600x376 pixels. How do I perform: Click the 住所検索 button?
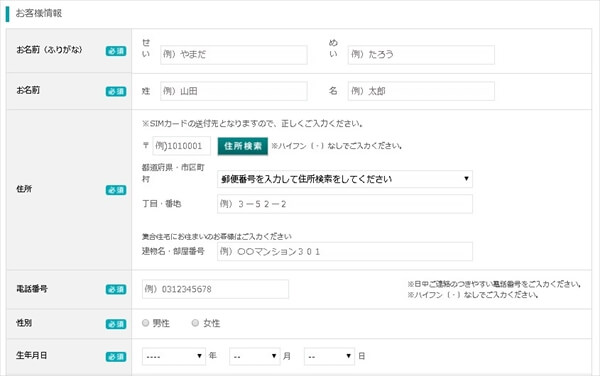point(243,146)
